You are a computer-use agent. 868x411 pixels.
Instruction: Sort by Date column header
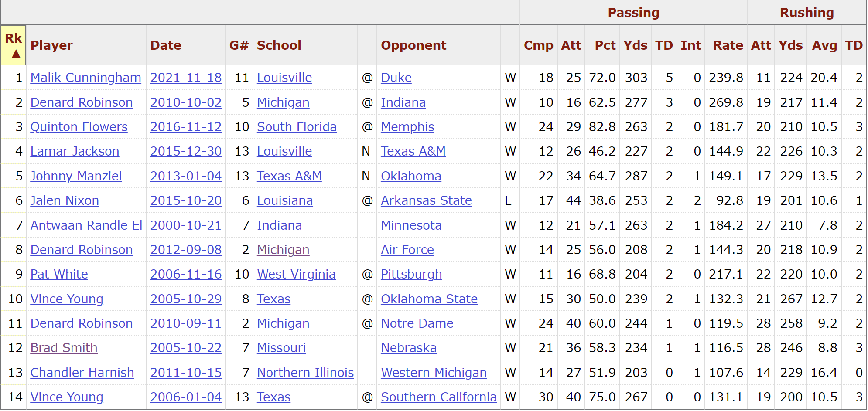tap(166, 45)
